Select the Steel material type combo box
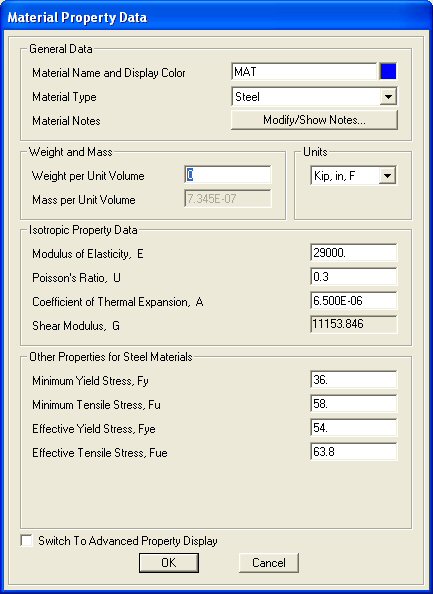Image resolution: width=433 pixels, height=594 pixels. coord(314,97)
